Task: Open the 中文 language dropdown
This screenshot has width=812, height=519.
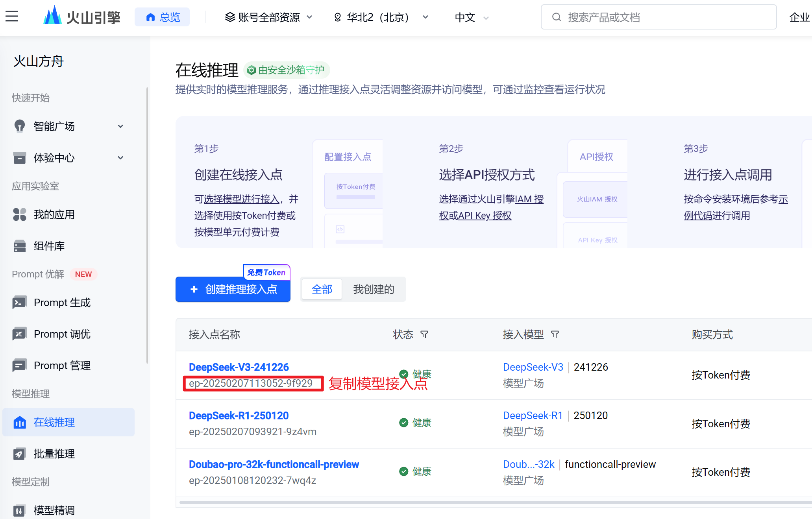Action: point(472,17)
